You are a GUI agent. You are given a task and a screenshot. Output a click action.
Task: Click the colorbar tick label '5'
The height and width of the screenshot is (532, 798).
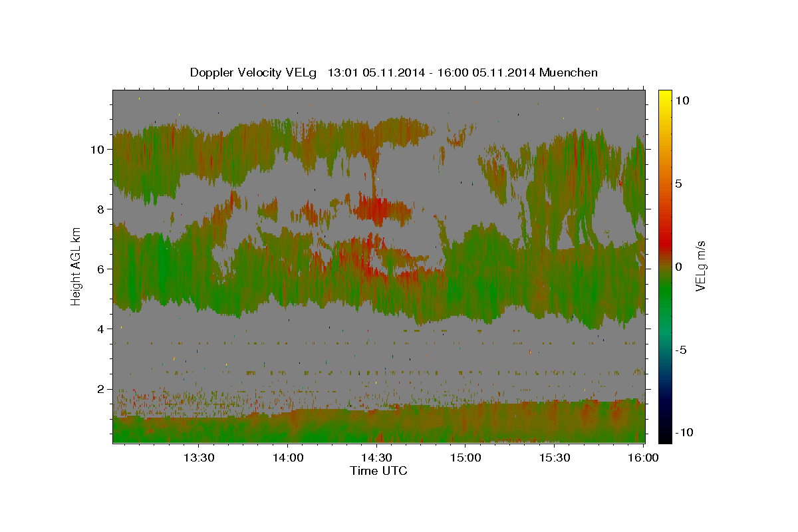coord(679,184)
